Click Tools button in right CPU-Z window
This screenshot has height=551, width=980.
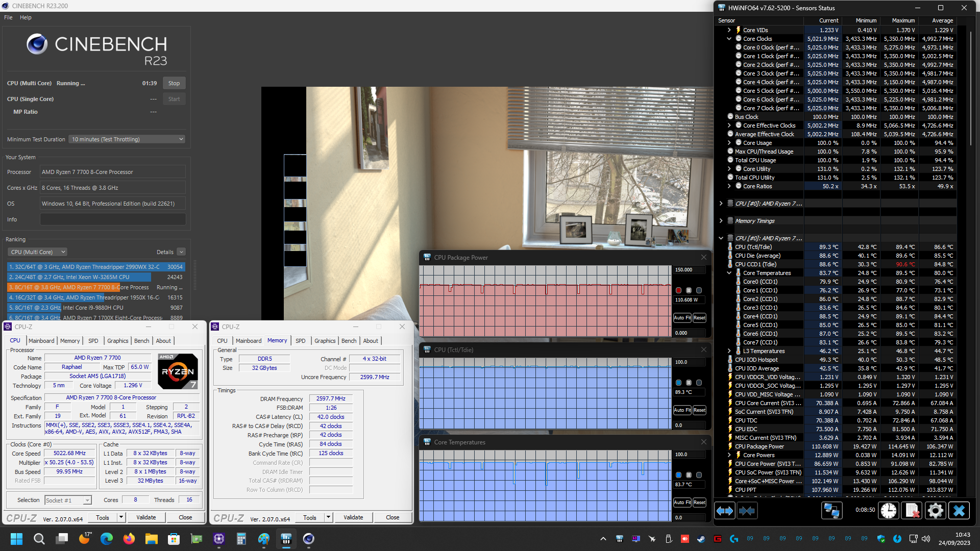tap(310, 517)
